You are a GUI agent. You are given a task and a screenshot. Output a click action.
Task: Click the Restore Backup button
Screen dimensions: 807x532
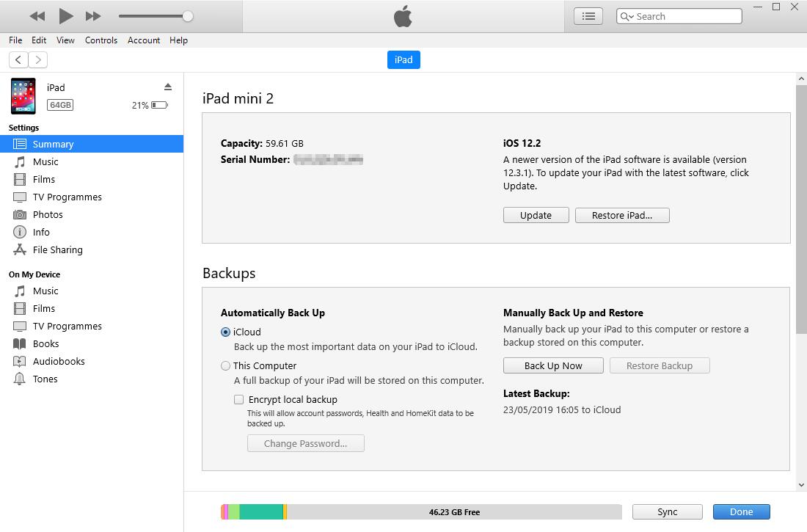click(x=660, y=365)
